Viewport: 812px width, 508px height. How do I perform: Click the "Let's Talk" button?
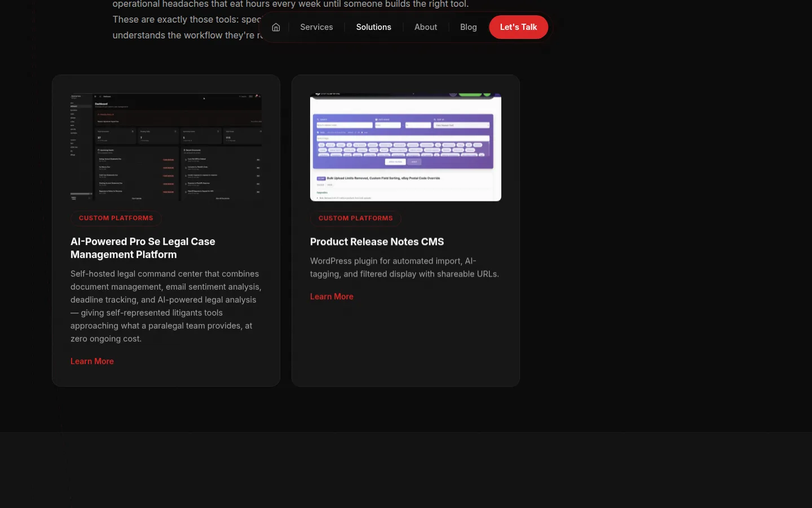pos(518,27)
